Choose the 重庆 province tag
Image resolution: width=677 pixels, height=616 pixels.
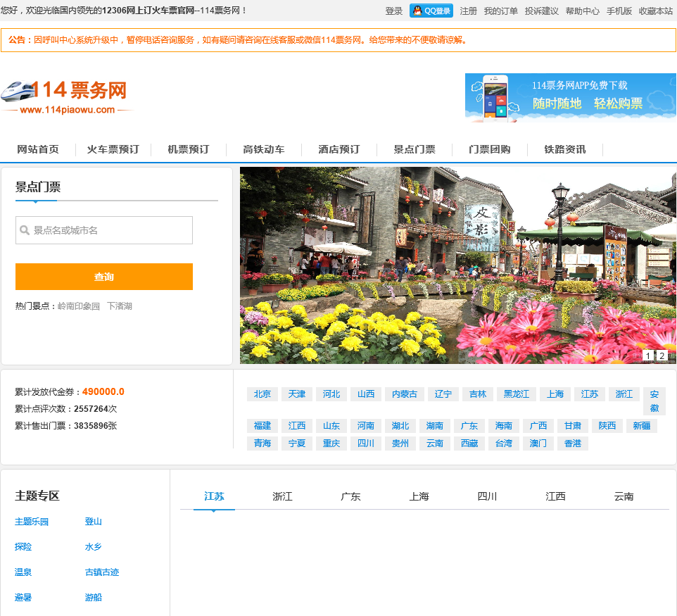(x=331, y=444)
